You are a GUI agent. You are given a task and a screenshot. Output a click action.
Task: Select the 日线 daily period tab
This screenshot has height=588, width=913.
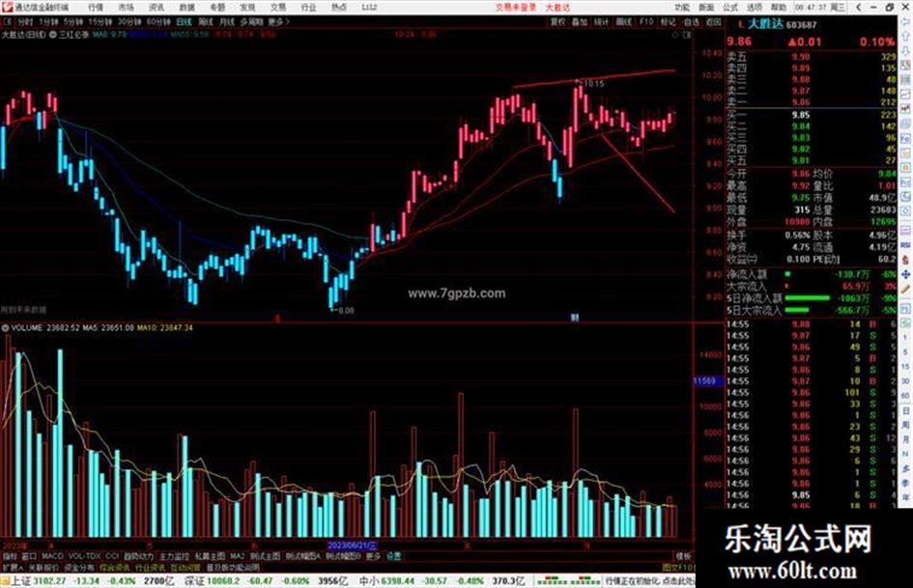tap(184, 21)
